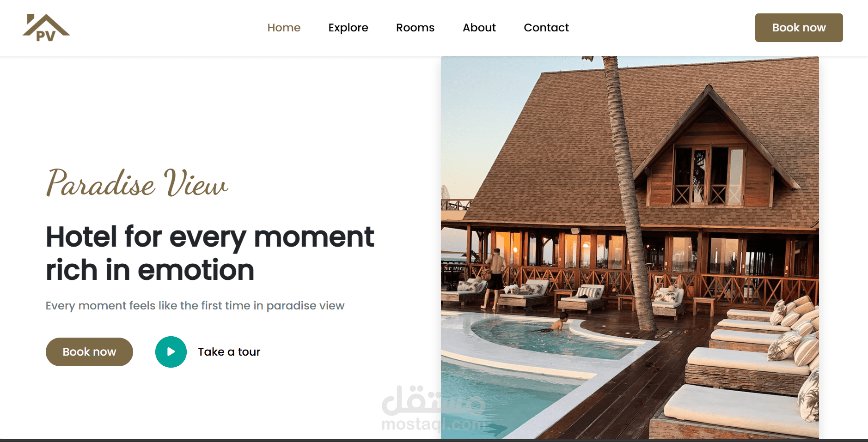
Task: Click the header Book now button
Action: [x=799, y=28]
